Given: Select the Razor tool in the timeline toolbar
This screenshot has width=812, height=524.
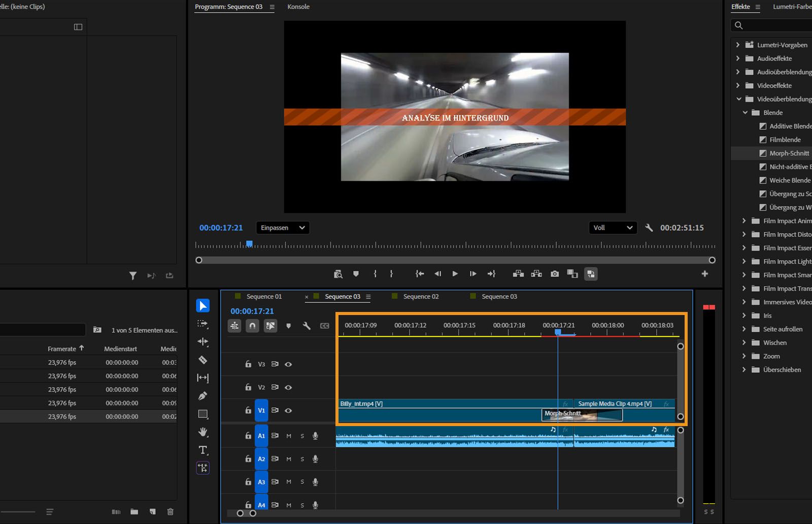Looking at the screenshot, I should pos(202,360).
